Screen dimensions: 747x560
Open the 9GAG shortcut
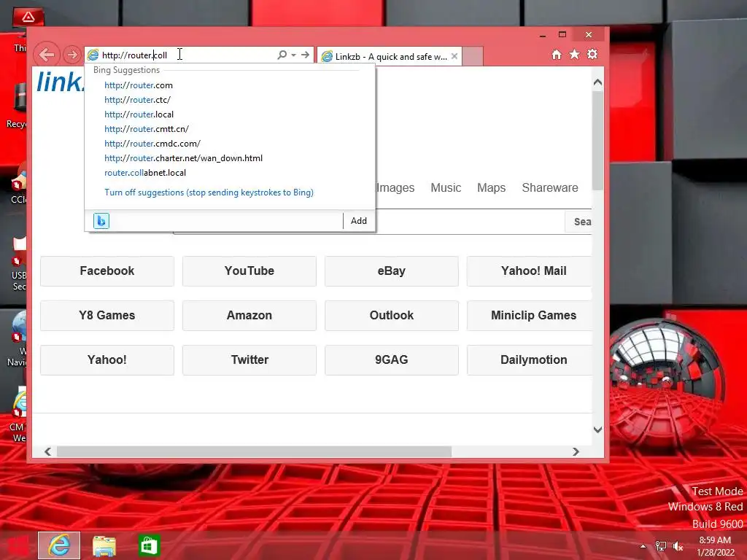pos(392,360)
